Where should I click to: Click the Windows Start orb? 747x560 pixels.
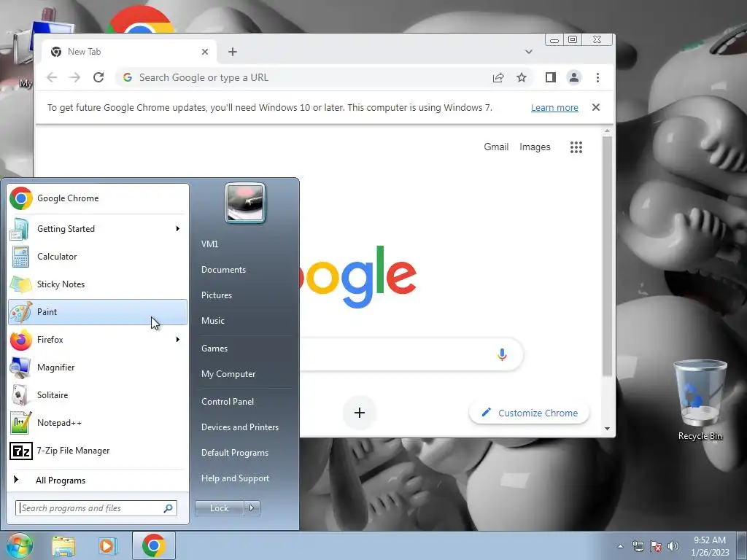[x=19, y=545]
